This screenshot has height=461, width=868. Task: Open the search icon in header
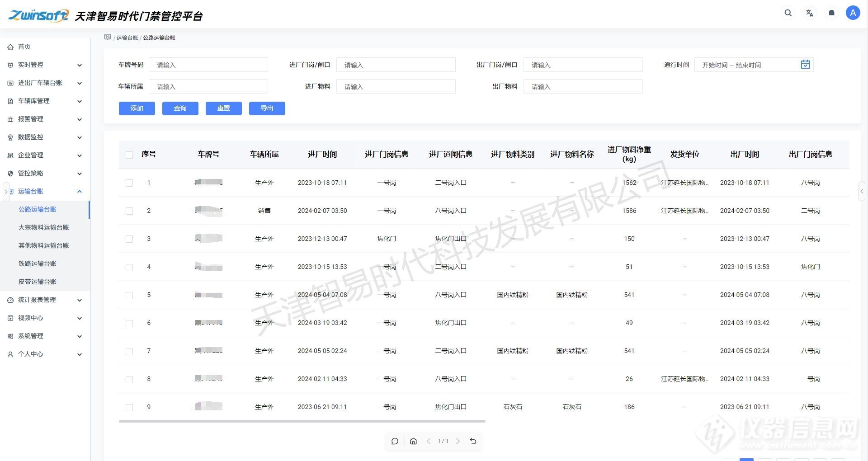coord(788,13)
